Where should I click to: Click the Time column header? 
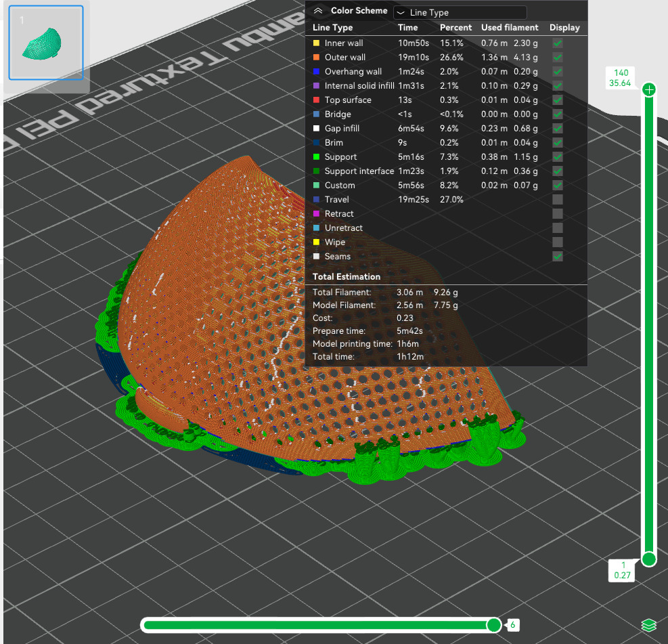[407, 27]
